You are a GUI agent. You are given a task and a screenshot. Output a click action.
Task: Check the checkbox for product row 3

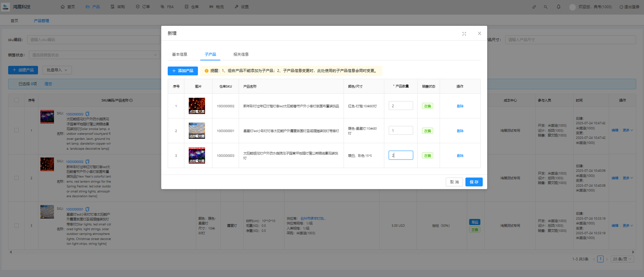16,225
